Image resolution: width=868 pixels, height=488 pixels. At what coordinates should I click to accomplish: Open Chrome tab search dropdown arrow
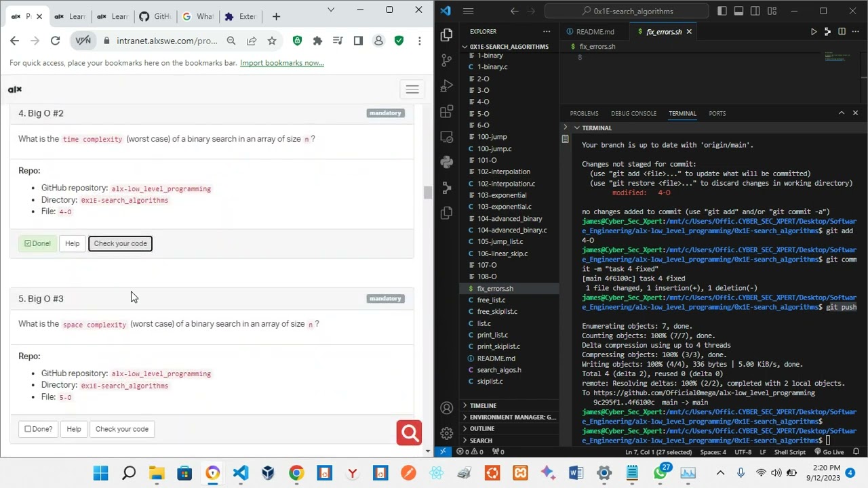point(331,10)
